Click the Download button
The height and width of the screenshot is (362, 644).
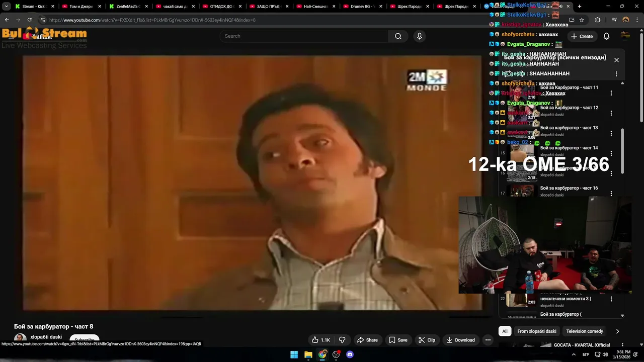(460, 340)
